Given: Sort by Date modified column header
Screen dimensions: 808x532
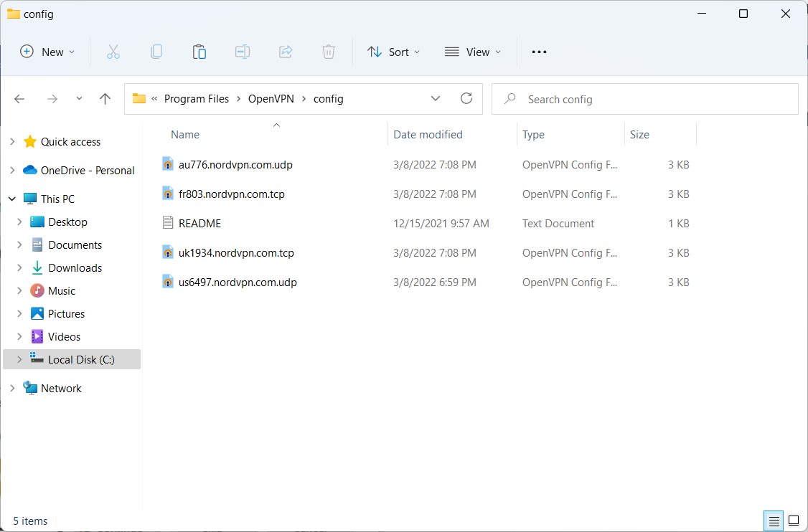Looking at the screenshot, I should 428,135.
